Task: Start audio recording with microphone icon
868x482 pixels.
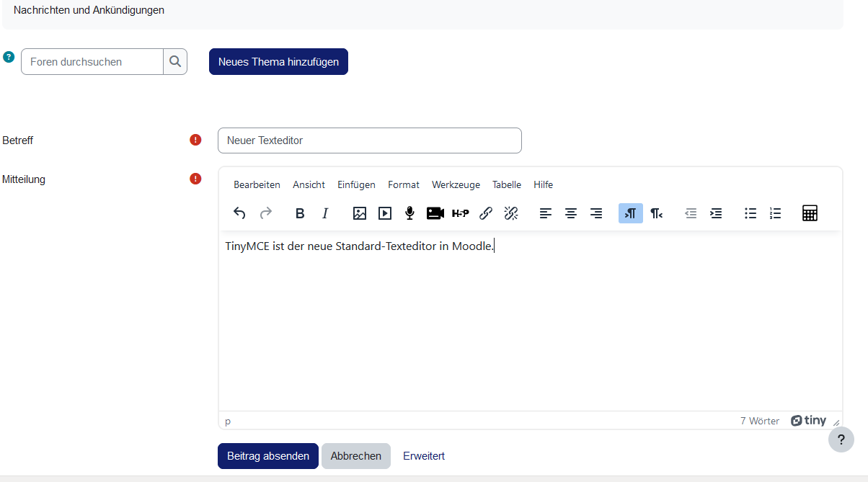Action: point(409,213)
